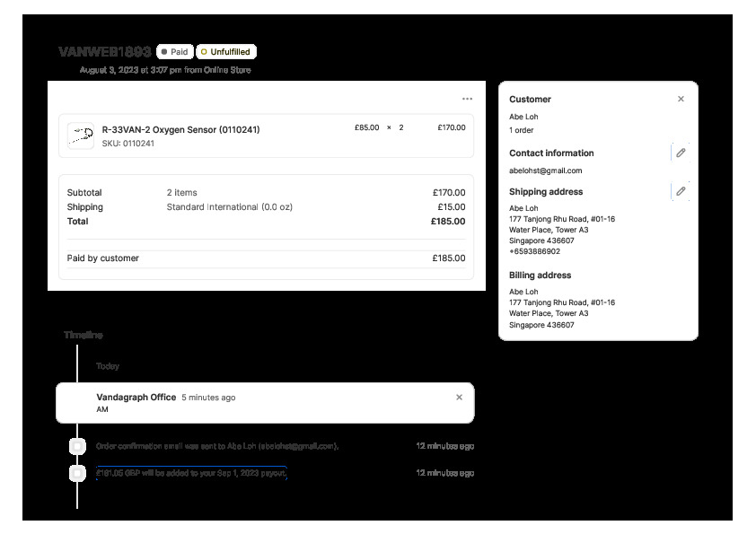
Task: Dismiss the Vandagraph Office timeline comment
Action: [460, 397]
